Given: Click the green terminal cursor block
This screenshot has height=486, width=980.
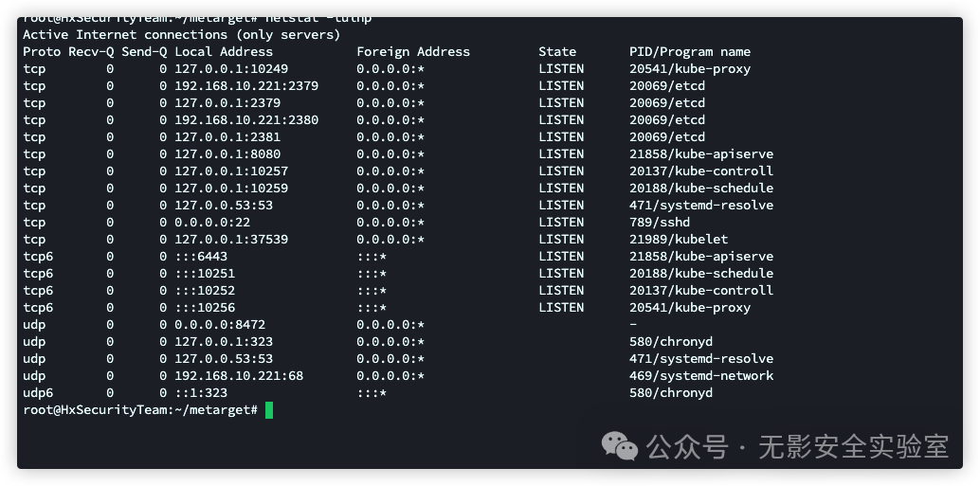Looking at the screenshot, I should click(x=269, y=410).
